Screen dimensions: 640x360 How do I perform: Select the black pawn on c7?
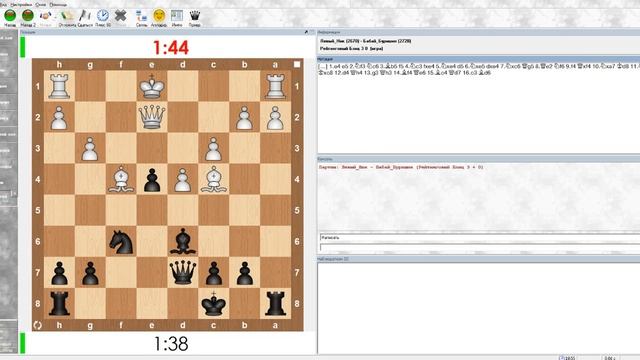(213, 273)
